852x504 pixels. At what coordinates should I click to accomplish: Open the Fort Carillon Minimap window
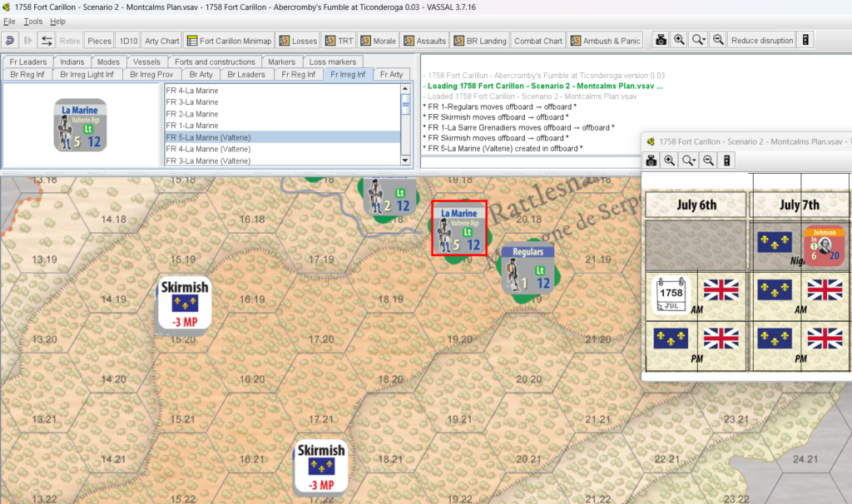point(229,41)
